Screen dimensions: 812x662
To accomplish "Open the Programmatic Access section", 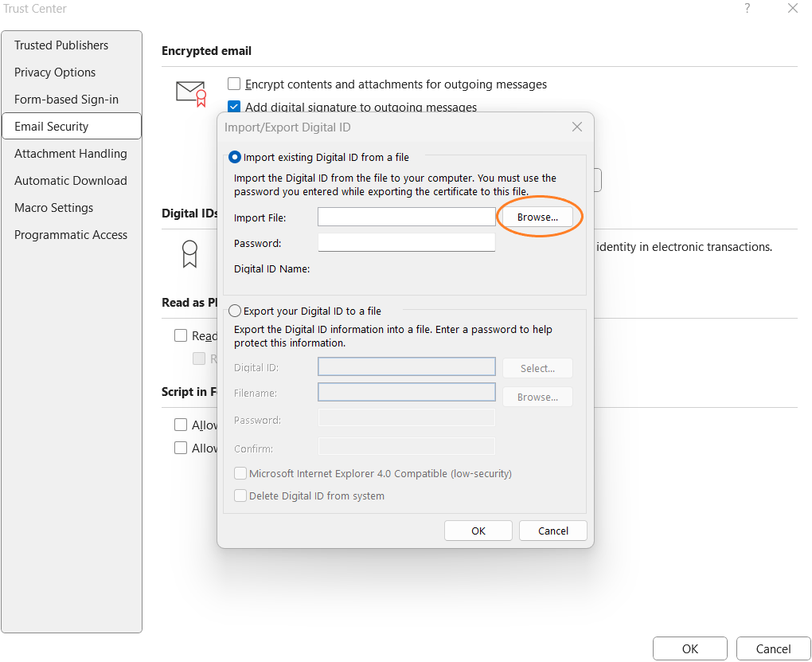I will 71,235.
